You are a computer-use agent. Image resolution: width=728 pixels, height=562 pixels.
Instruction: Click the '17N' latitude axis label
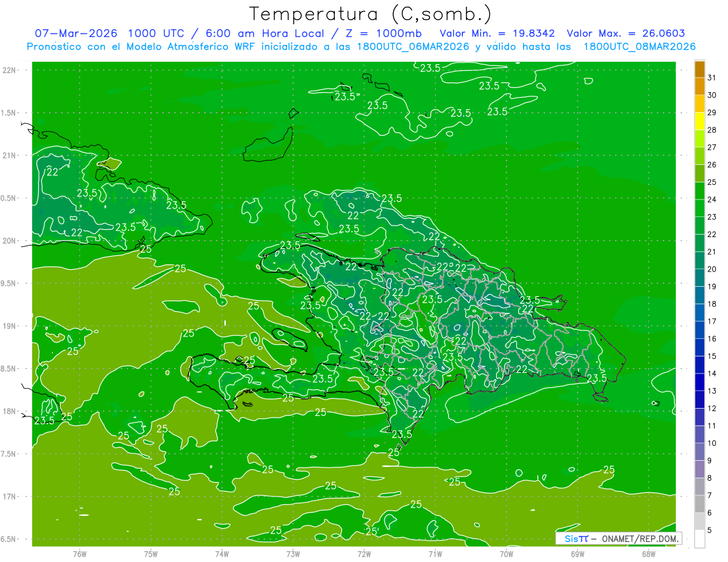pyautogui.click(x=9, y=497)
